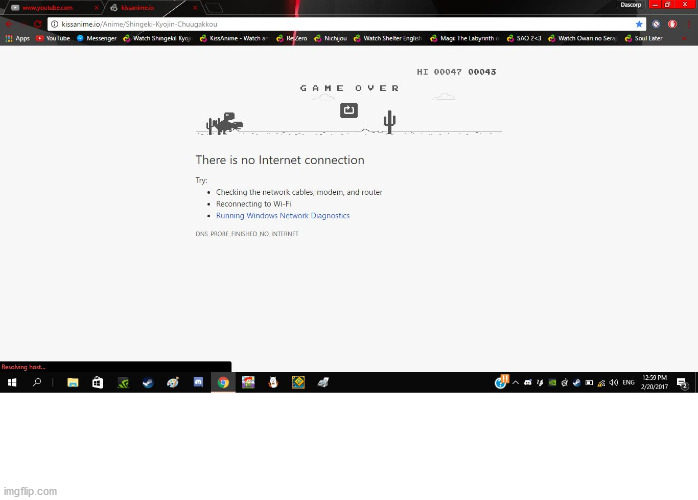This screenshot has height=500, width=698.
Task: Click the HI 00047 score display
Action: 439,72
